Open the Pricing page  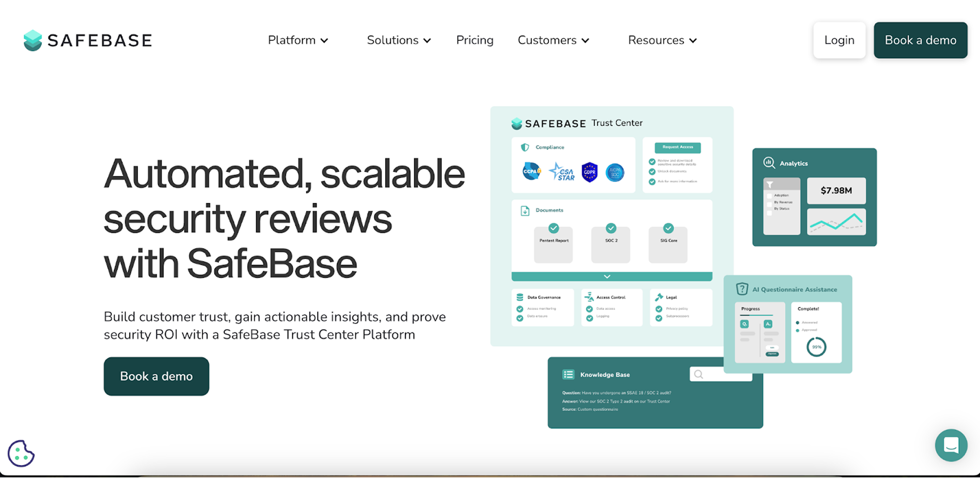click(x=475, y=40)
